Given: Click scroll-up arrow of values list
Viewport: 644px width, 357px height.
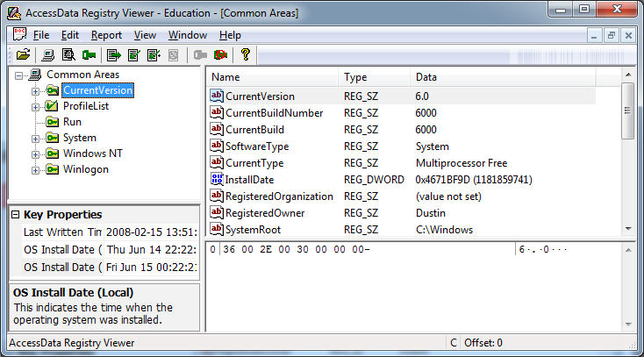Looking at the screenshot, I should click(628, 75).
